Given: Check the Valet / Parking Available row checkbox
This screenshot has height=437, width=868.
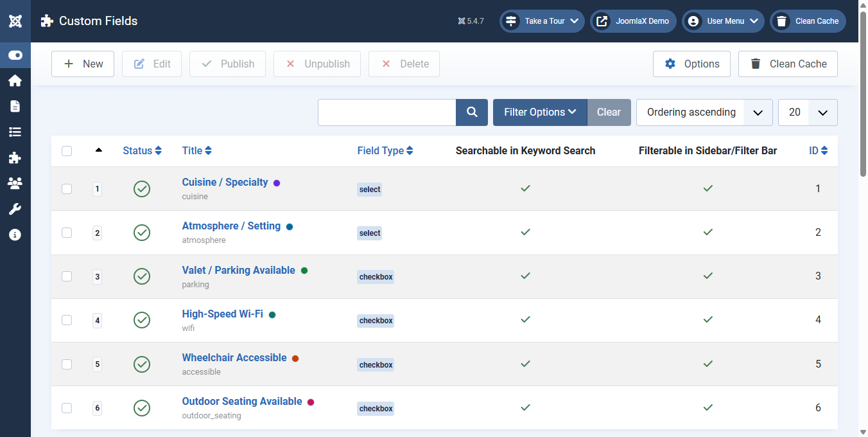Looking at the screenshot, I should (67, 276).
